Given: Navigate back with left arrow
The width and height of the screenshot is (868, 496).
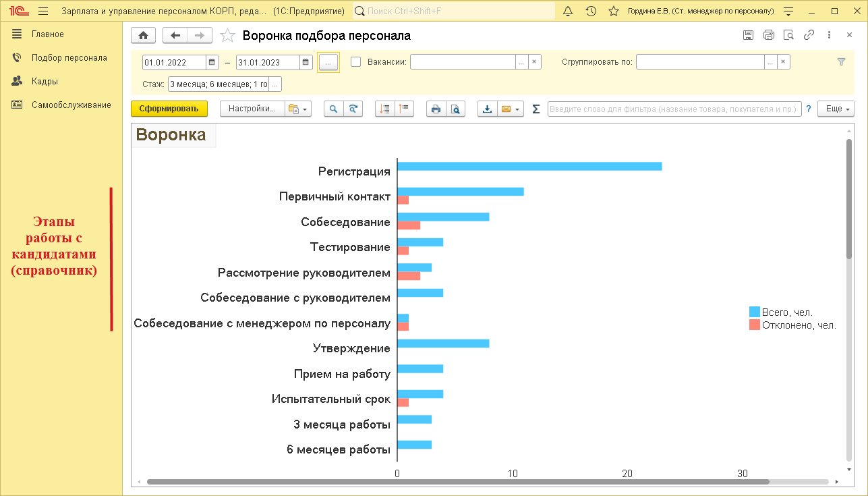Looking at the screenshot, I should pyautogui.click(x=175, y=36).
